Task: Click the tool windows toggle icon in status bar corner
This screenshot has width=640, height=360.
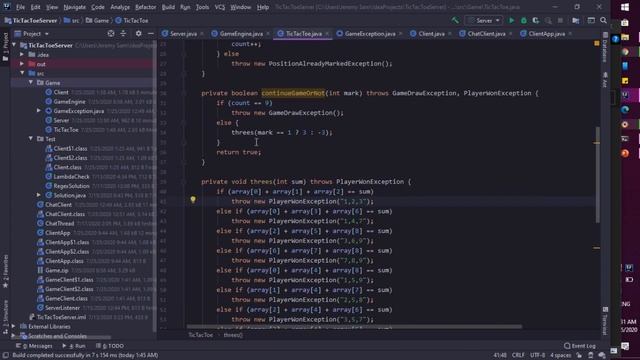Action: click(x=6, y=355)
